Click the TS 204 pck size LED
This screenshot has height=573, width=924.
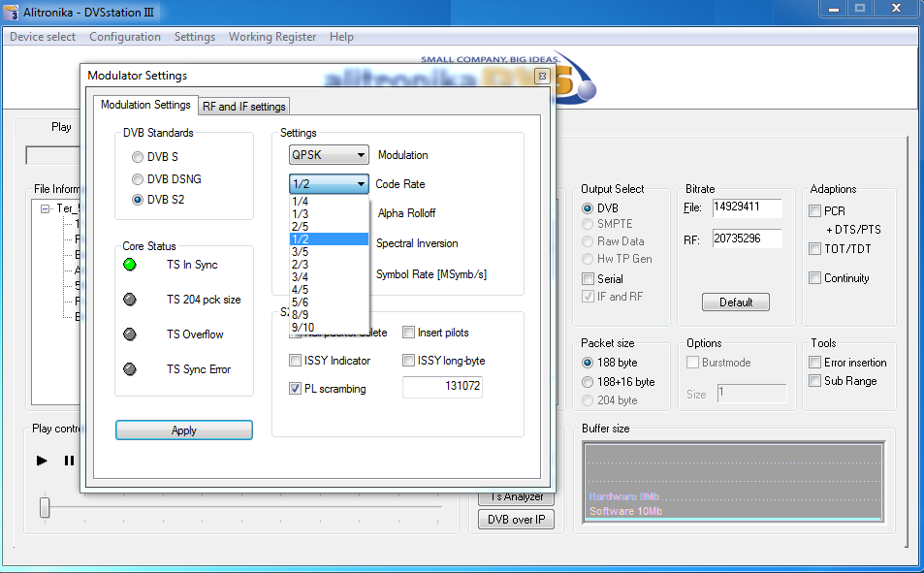[131, 300]
